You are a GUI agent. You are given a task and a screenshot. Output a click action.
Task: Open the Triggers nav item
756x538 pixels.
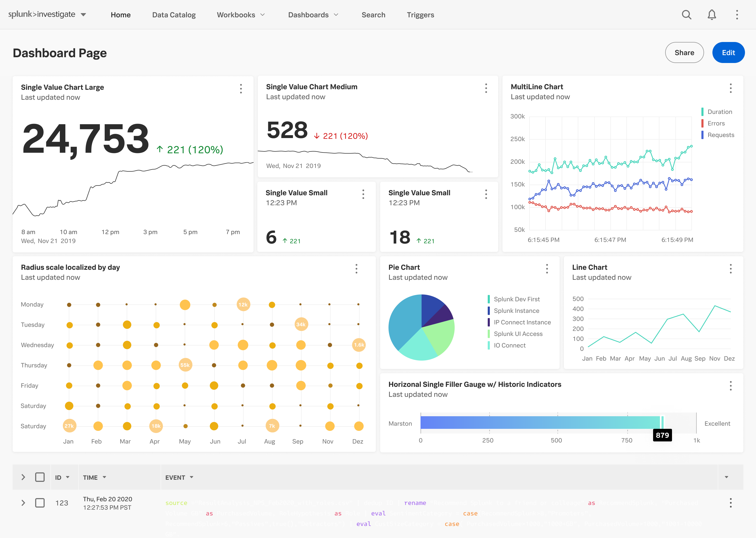pos(420,15)
